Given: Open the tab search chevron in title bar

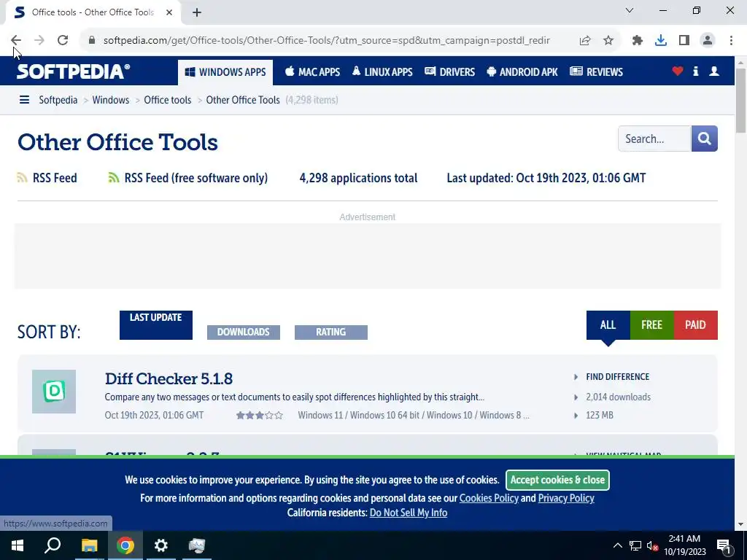Looking at the screenshot, I should click(x=630, y=10).
